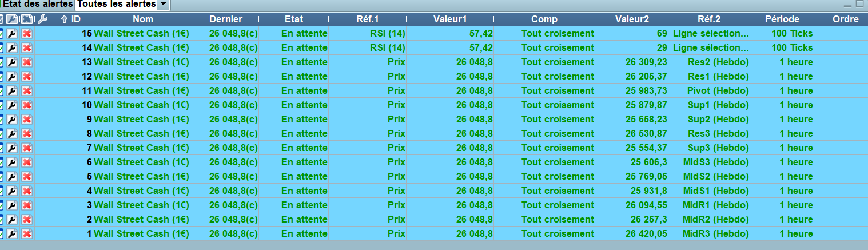Modify alert 4 via its wrench icon
868x250 pixels.
[11, 191]
